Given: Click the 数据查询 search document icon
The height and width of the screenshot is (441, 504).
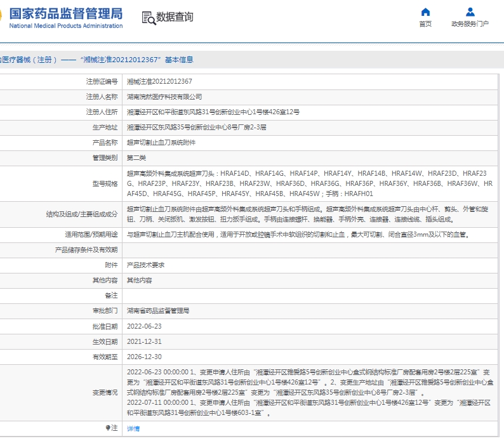Looking at the screenshot, I should (x=149, y=18).
